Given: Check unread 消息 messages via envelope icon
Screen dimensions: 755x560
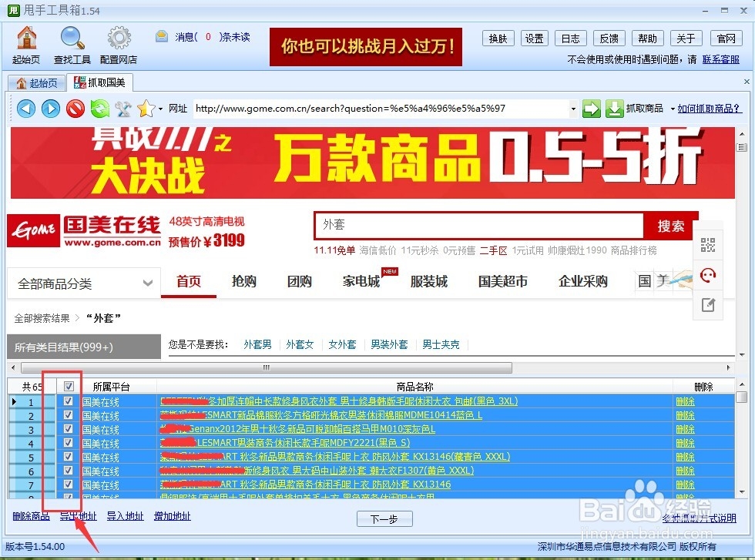Looking at the screenshot, I should (x=162, y=37).
